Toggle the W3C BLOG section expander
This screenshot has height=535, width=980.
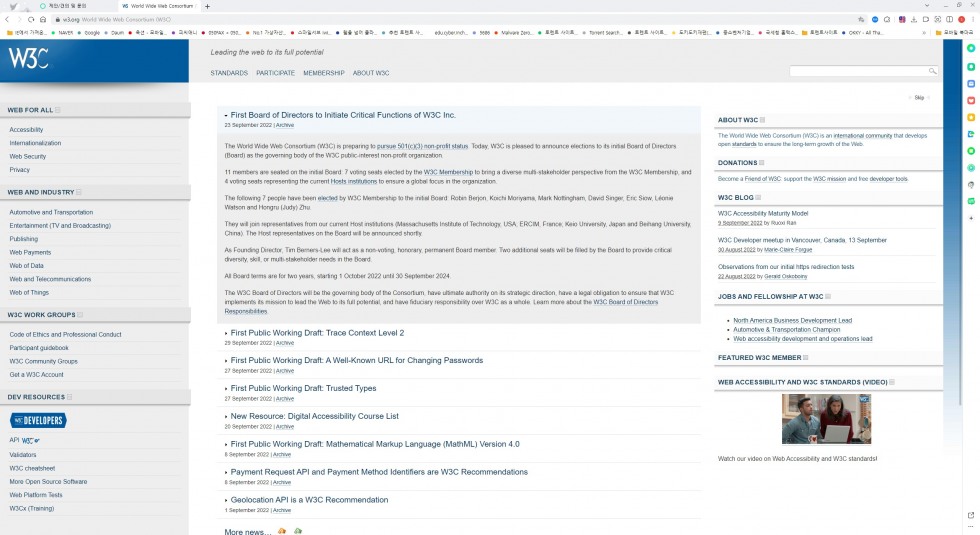pos(758,198)
